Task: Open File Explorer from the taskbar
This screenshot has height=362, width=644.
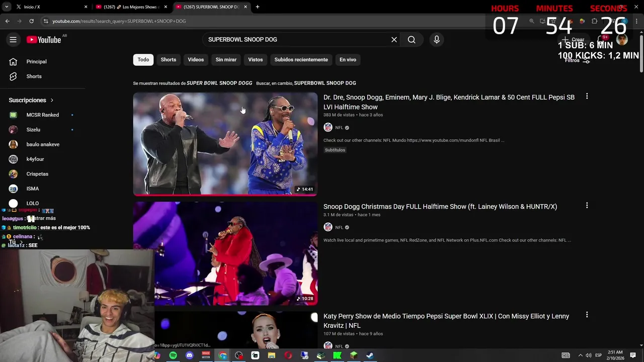Action: tap(272, 355)
